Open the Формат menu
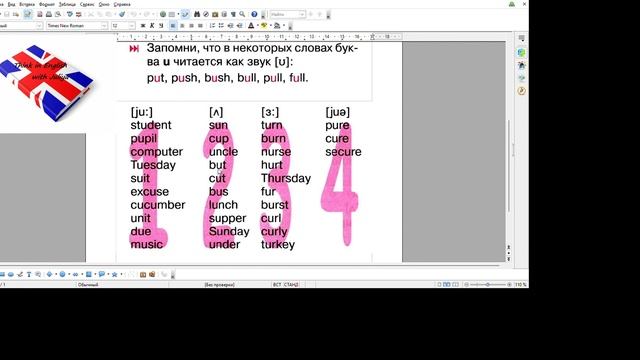The image size is (640, 360). coord(47,4)
